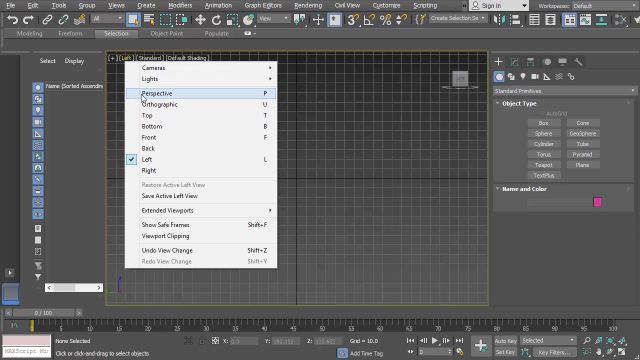Select the Space Warps category icon
The image size is (640, 360).
(559, 77)
